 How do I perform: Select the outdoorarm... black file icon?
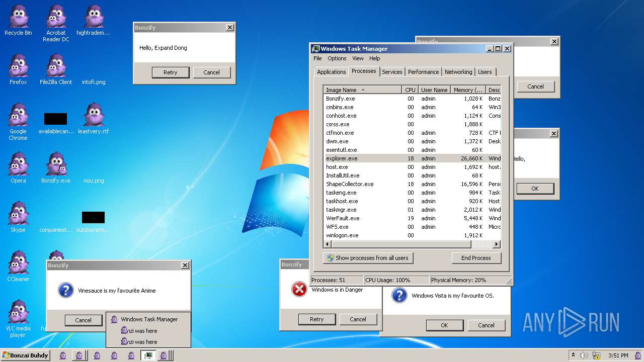pos(94,222)
